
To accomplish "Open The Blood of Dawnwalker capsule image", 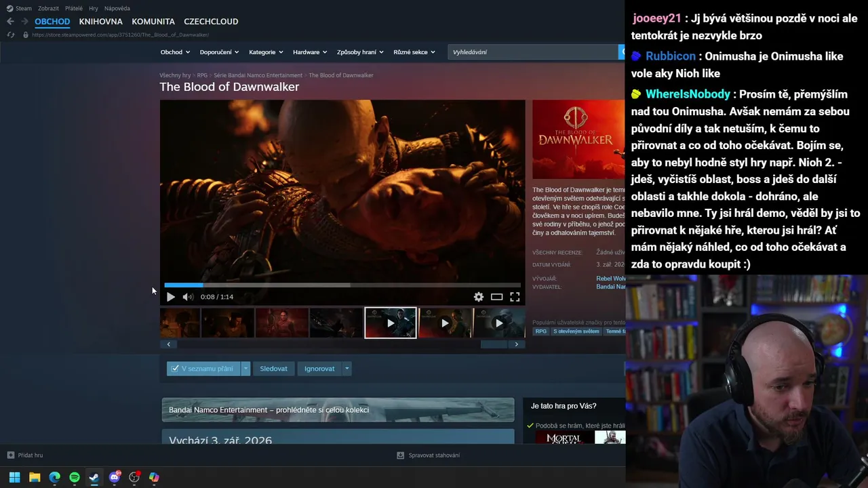I will (578, 140).
